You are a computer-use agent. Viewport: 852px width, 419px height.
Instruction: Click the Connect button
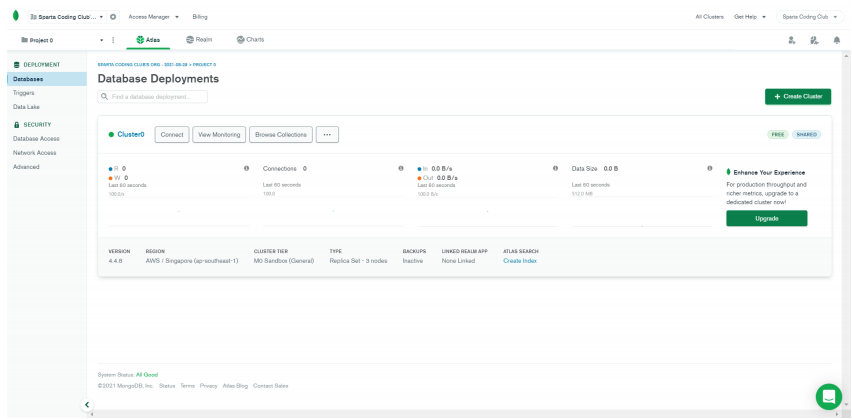pos(172,135)
